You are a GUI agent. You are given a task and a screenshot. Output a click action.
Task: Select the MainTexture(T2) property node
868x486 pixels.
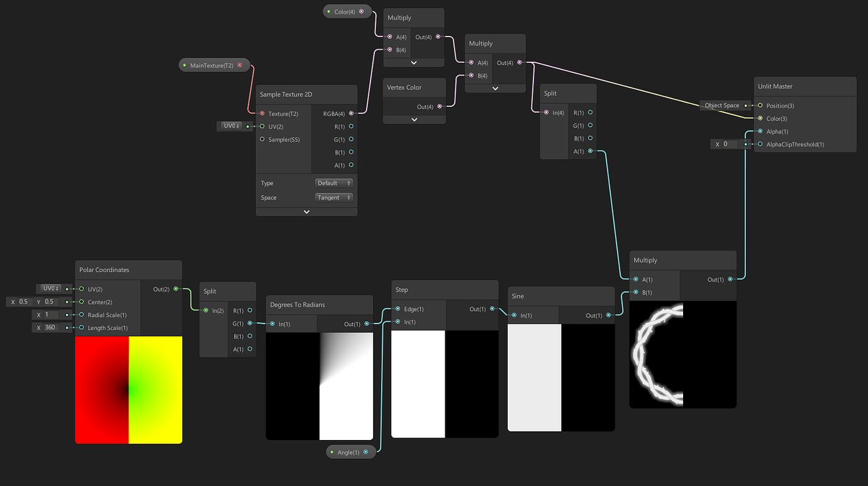coord(214,65)
